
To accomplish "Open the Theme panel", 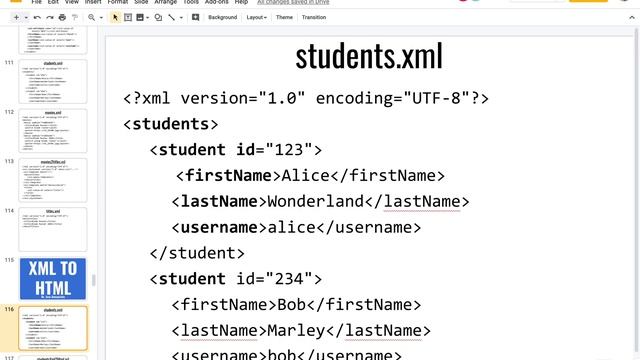I will (x=284, y=18).
